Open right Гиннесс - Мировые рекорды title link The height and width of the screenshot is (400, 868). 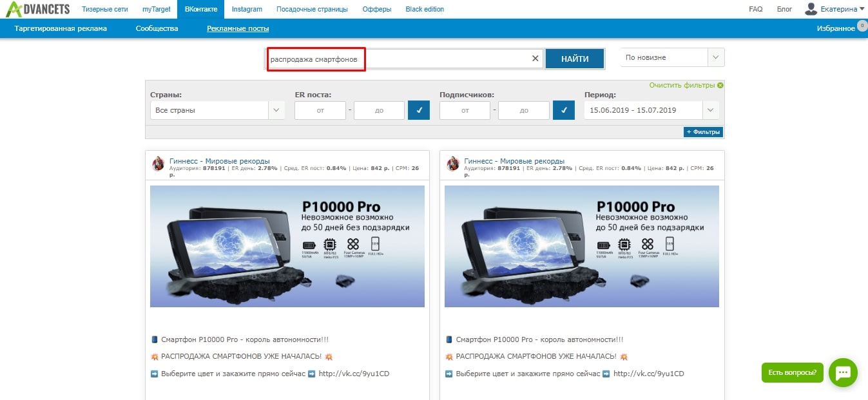(x=514, y=161)
